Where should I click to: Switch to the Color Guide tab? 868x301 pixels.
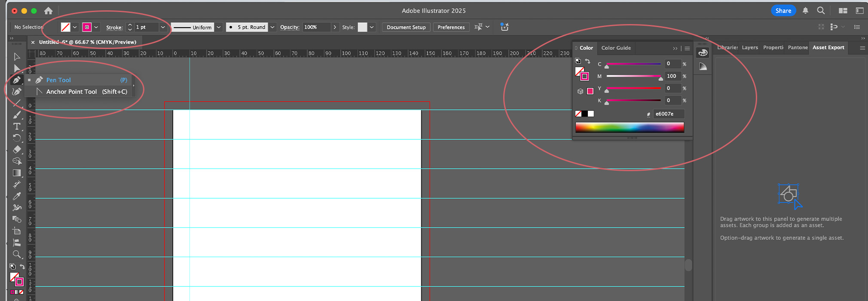point(616,48)
